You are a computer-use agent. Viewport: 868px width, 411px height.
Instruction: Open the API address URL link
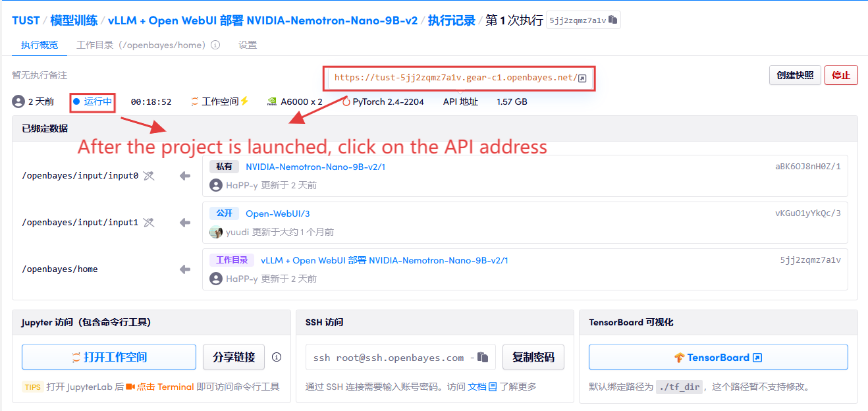[x=454, y=78]
